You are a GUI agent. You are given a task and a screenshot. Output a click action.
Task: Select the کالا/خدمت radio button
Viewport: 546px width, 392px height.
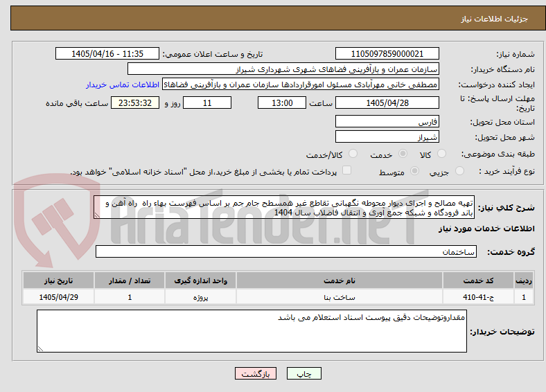(353, 154)
